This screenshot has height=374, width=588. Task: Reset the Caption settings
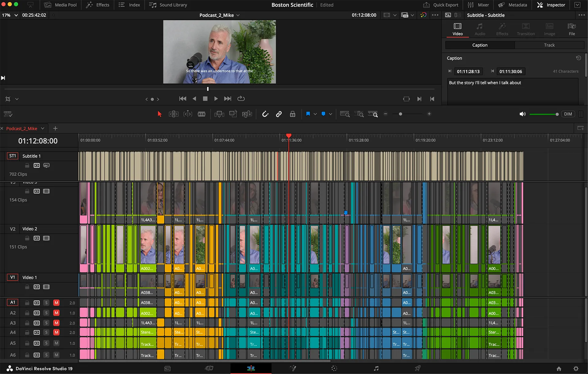579,58
